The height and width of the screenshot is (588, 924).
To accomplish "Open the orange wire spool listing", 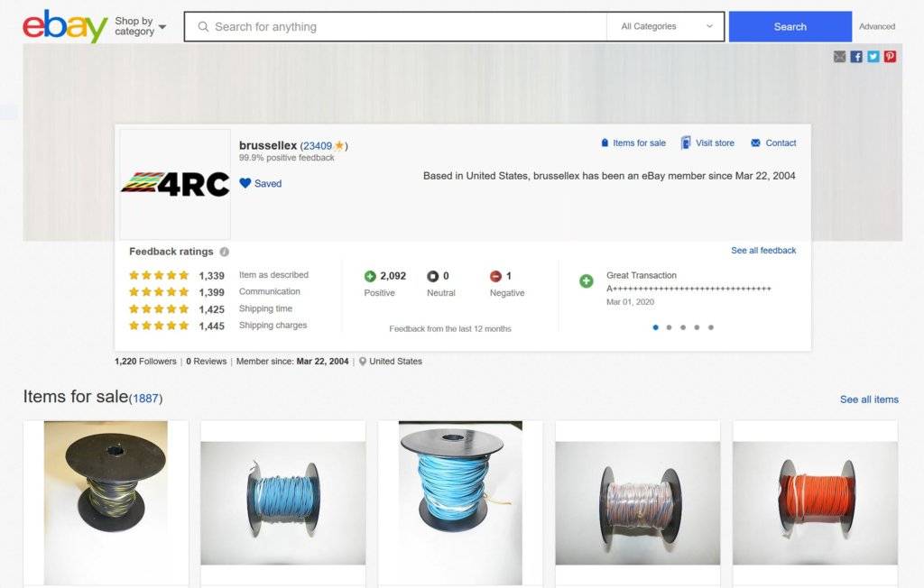I will 815,502.
